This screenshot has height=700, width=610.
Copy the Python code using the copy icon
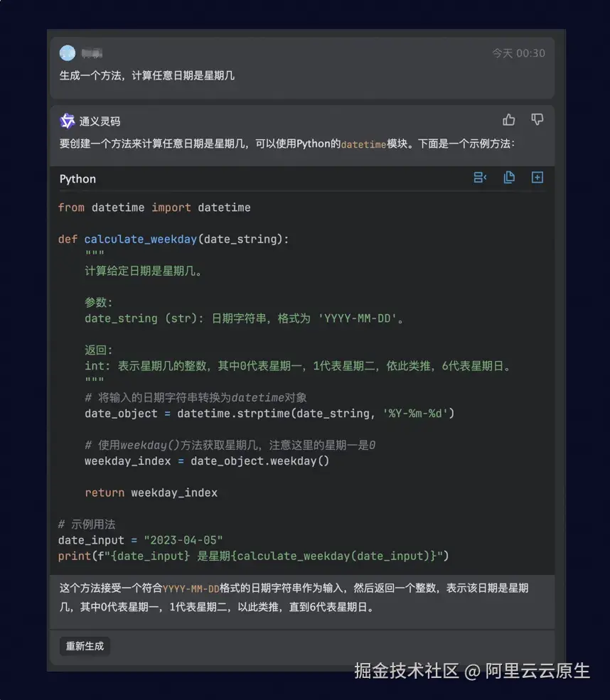click(x=509, y=178)
